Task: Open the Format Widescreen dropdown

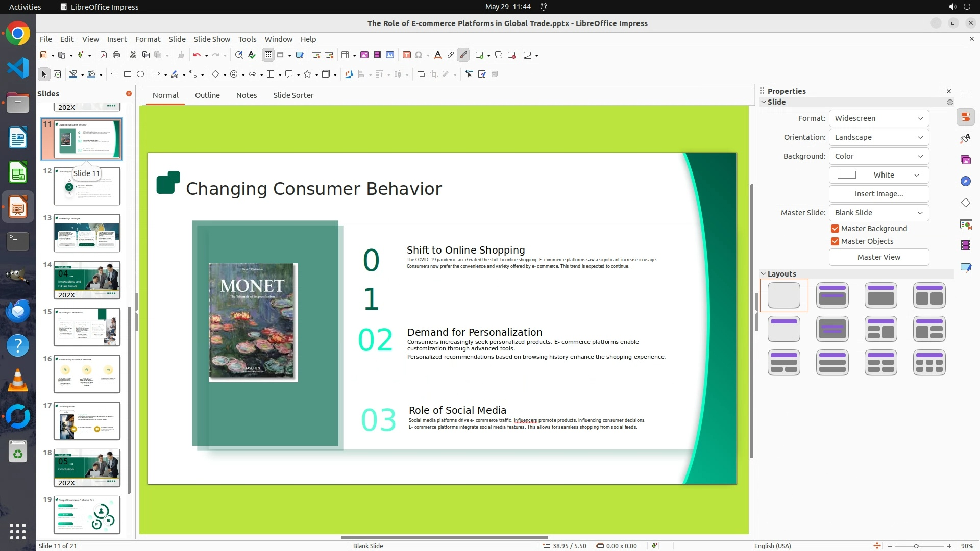Action: pyautogui.click(x=878, y=118)
